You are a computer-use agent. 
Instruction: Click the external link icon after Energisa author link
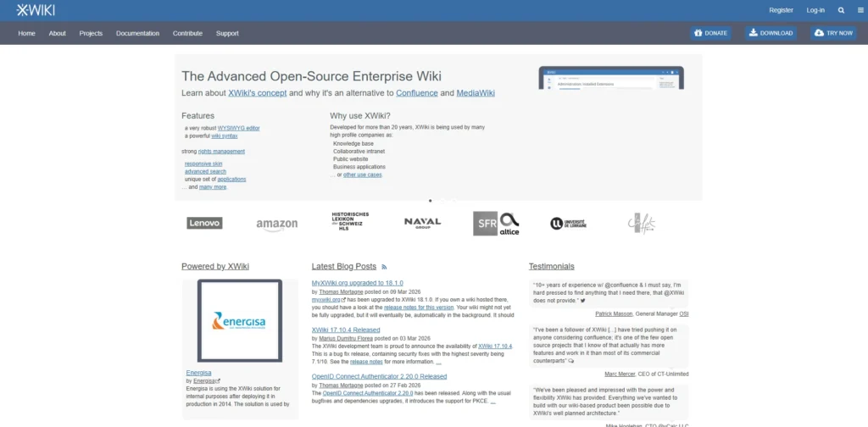[x=218, y=380]
